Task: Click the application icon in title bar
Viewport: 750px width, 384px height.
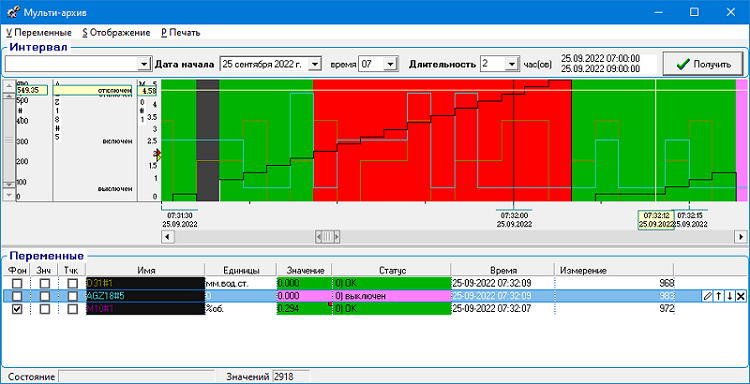Action: [x=14, y=12]
